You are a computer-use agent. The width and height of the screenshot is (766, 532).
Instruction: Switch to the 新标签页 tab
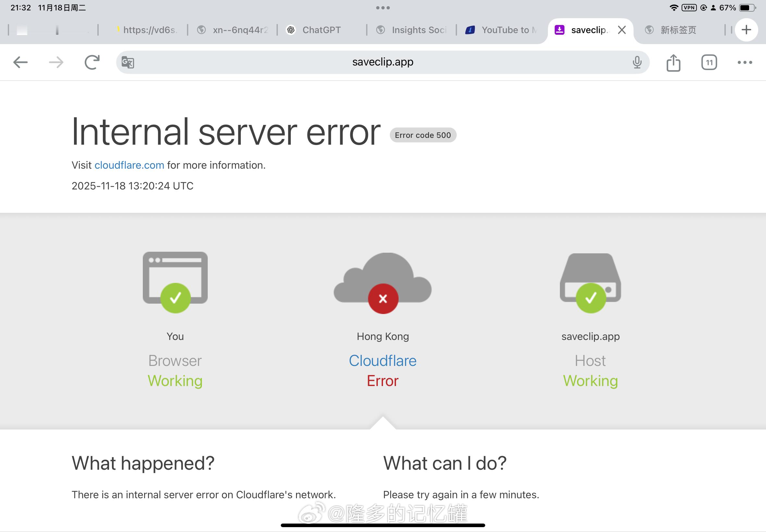pyautogui.click(x=678, y=30)
